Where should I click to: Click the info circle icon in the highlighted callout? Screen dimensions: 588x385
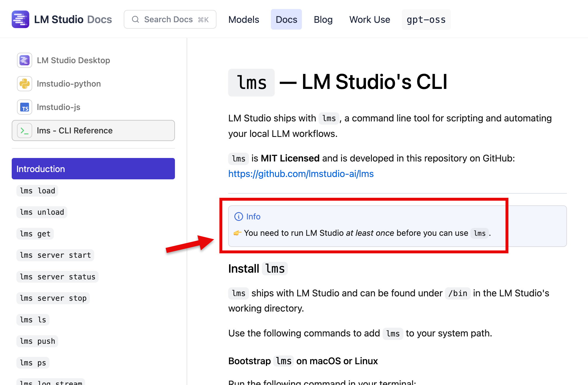tap(238, 216)
